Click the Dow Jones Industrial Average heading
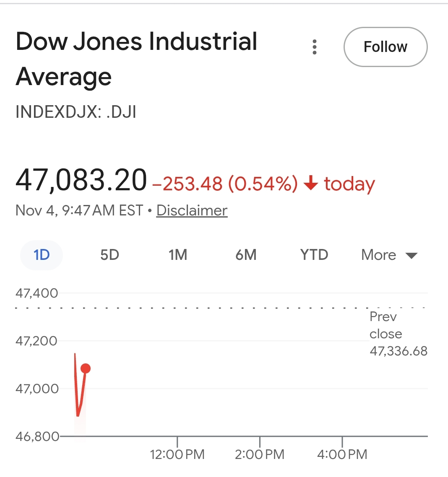448x477 pixels. point(136,59)
